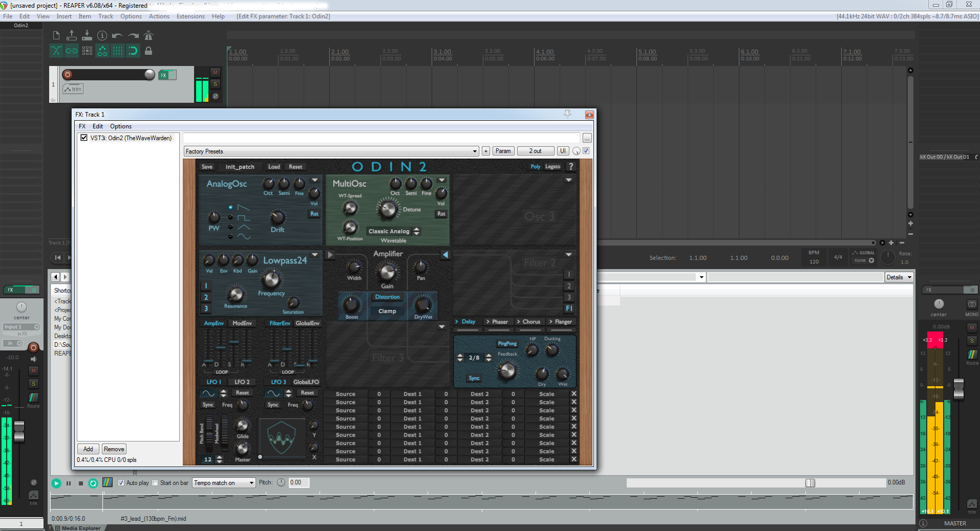Click Remove FX button
Image resolution: width=980 pixels, height=531 pixels.
[114, 449]
